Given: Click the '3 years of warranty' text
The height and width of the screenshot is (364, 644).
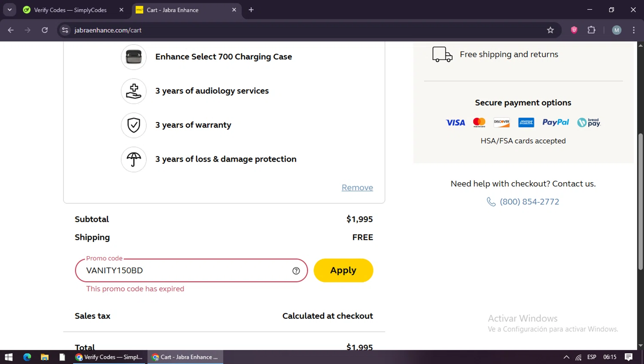Looking at the screenshot, I should 193,125.
